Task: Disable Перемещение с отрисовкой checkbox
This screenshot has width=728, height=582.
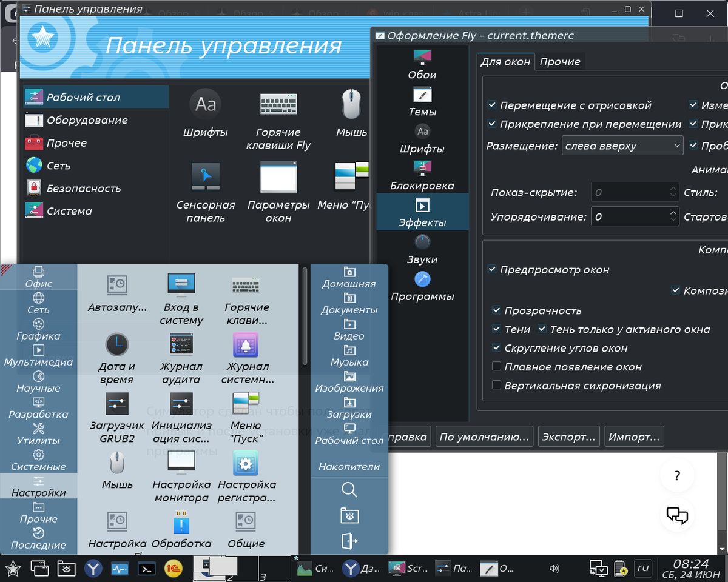Action: (492, 105)
